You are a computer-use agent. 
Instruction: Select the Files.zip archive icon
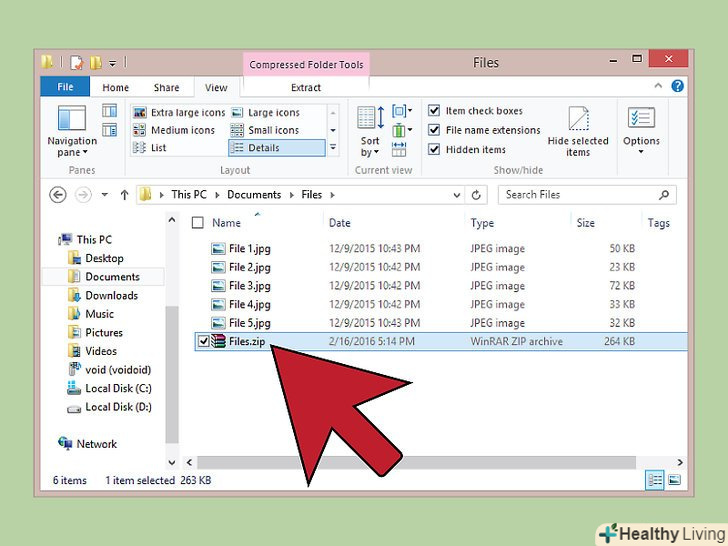[x=218, y=341]
